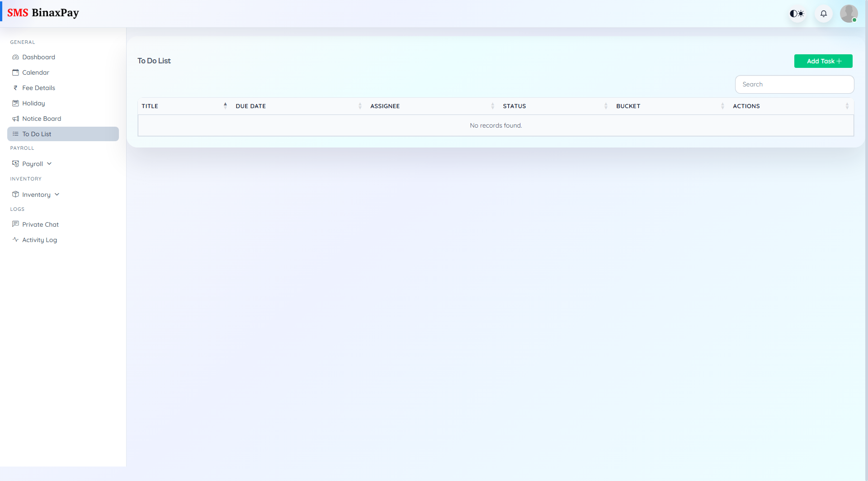
Task: Select the Calendar icon in the sidebar
Action: 15,72
